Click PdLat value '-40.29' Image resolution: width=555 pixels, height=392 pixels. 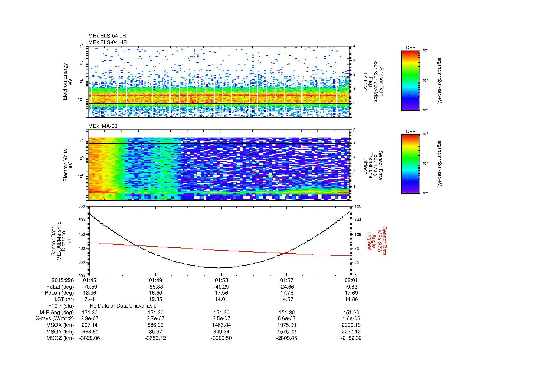[x=221, y=287]
